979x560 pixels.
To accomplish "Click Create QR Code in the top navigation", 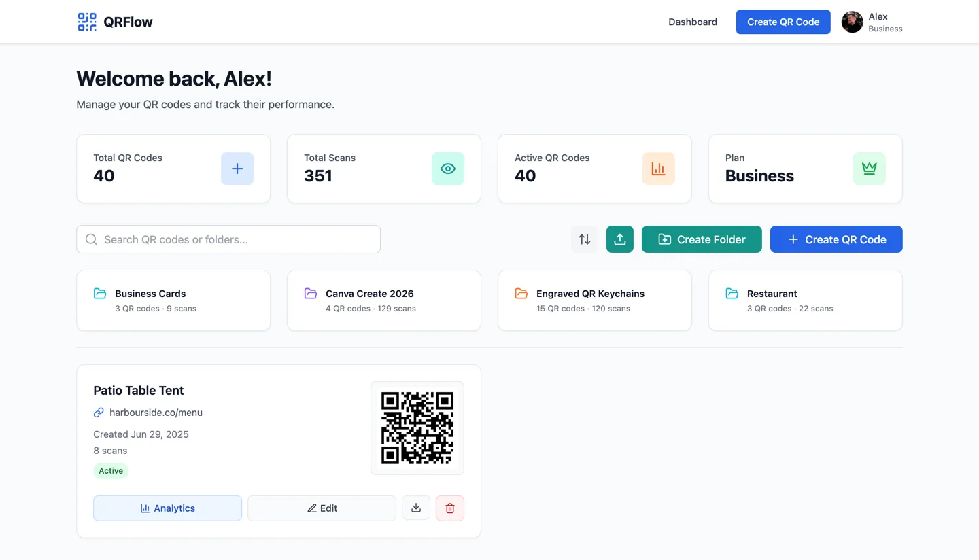I will point(783,22).
